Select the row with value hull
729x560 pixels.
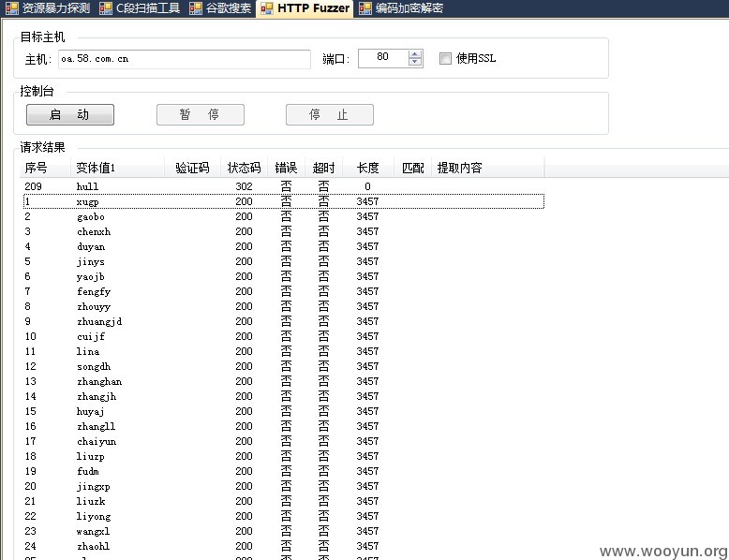click(x=284, y=186)
